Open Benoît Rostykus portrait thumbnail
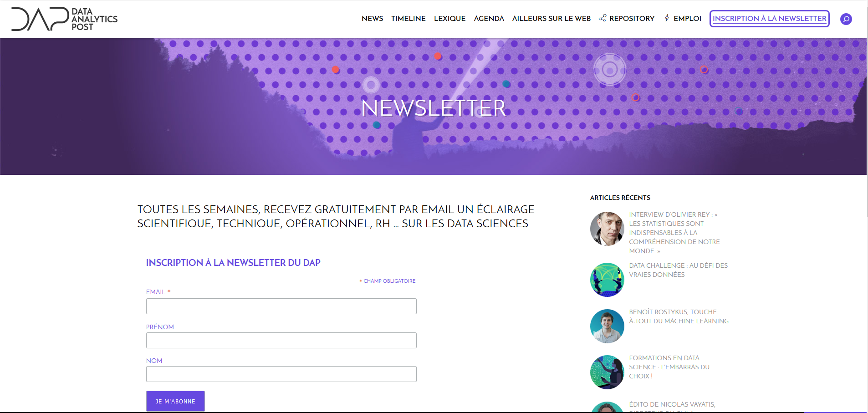The height and width of the screenshot is (413, 868). (607, 326)
